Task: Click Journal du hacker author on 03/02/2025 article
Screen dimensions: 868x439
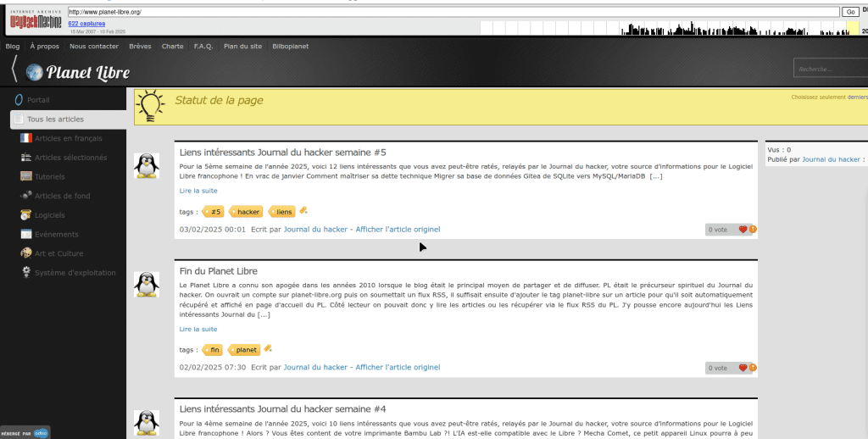Action: point(315,229)
